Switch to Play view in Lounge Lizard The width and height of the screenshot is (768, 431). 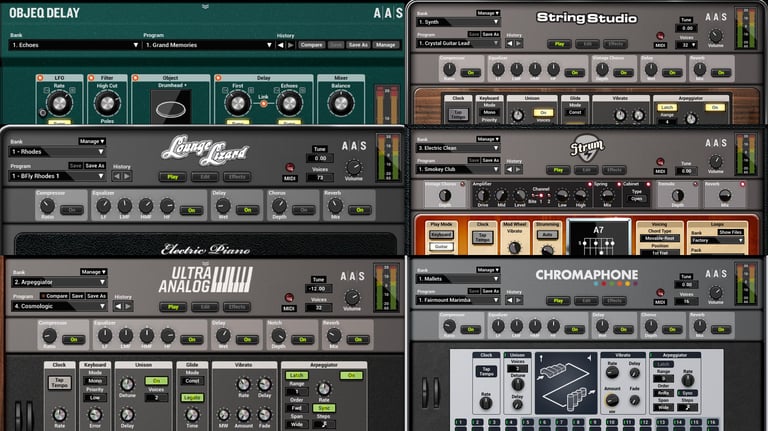172,177
